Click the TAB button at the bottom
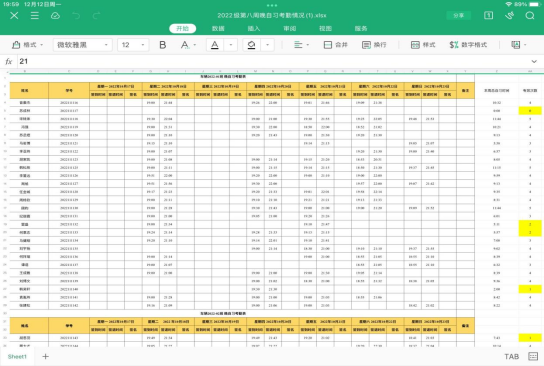The width and height of the screenshot is (544, 366). (511, 356)
